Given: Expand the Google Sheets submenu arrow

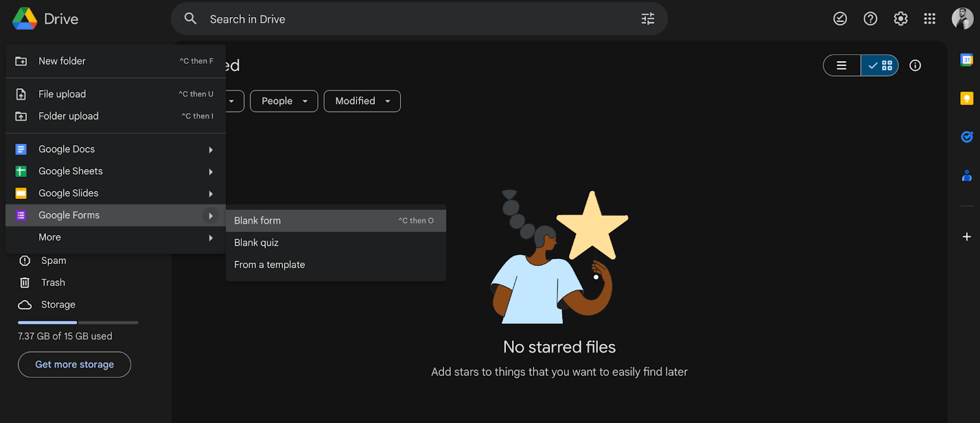Looking at the screenshot, I should (211, 172).
